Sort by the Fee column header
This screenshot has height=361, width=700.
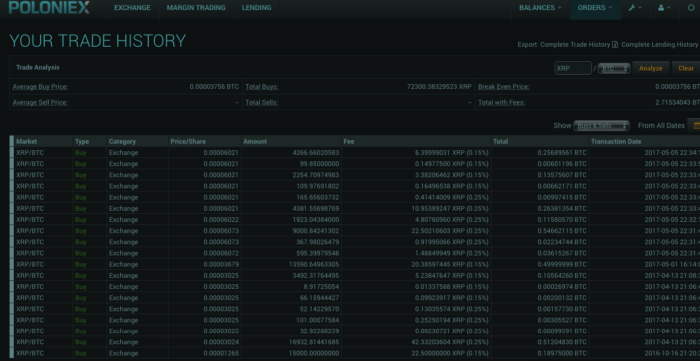pyautogui.click(x=349, y=141)
